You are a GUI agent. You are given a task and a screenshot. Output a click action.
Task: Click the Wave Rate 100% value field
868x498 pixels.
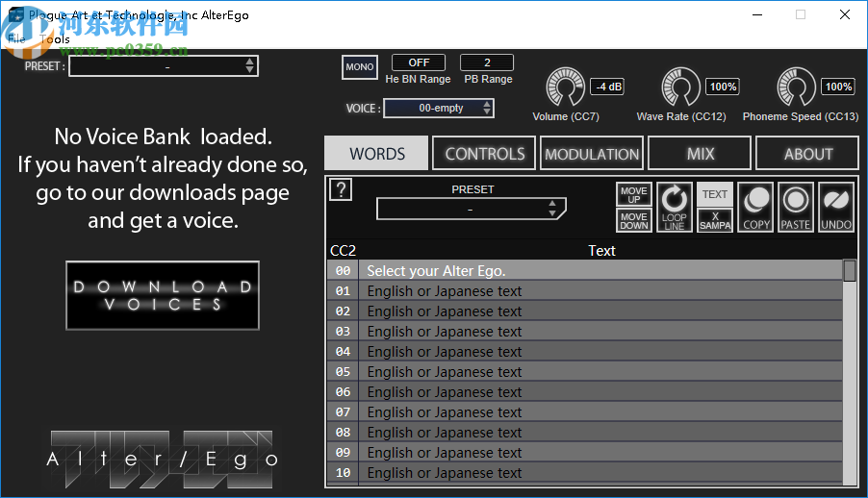723,87
